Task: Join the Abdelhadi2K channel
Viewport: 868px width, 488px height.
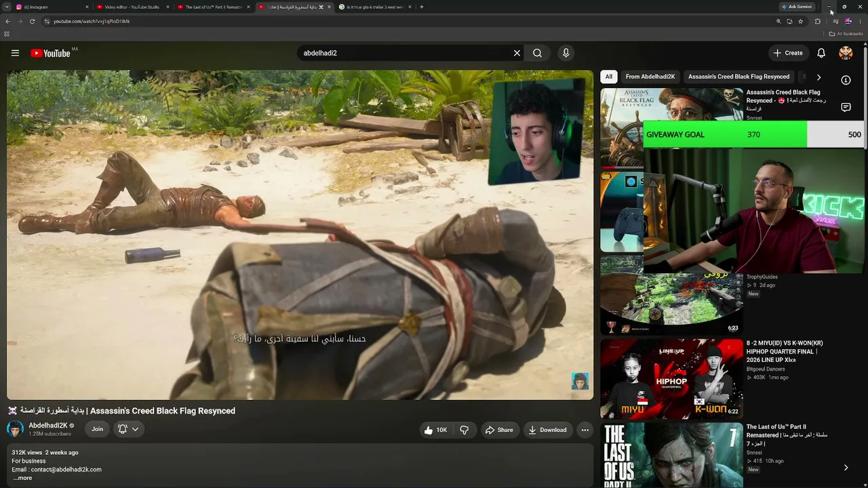Action: pos(98,429)
